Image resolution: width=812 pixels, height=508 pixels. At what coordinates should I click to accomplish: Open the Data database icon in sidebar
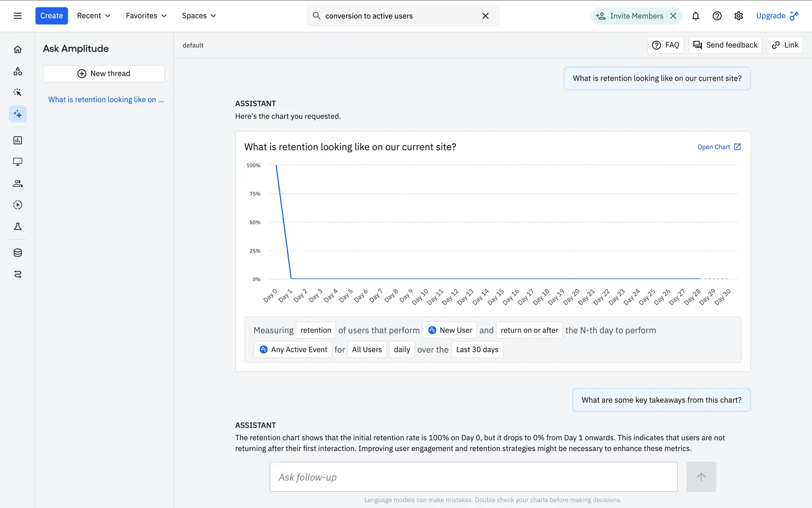pos(17,253)
